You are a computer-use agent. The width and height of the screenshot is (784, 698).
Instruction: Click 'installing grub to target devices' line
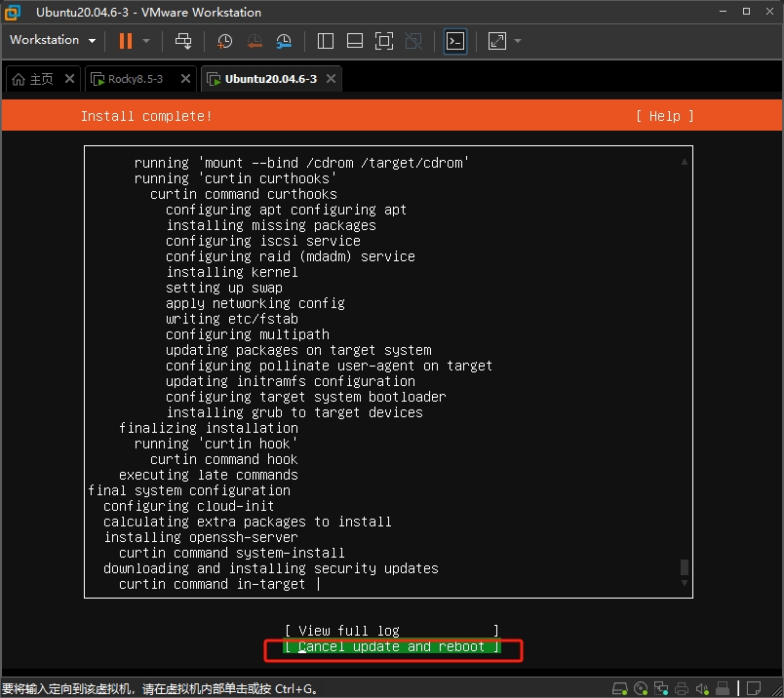point(294,412)
